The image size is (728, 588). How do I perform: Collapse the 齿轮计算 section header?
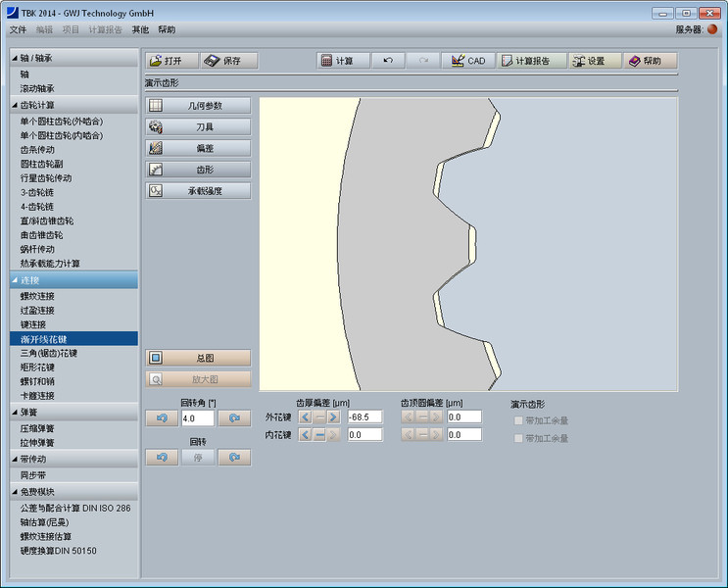click(x=69, y=105)
